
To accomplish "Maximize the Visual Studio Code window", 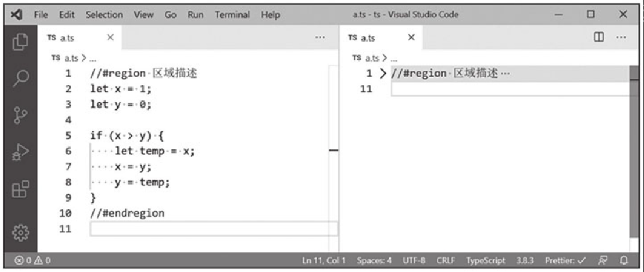I will coord(591,15).
